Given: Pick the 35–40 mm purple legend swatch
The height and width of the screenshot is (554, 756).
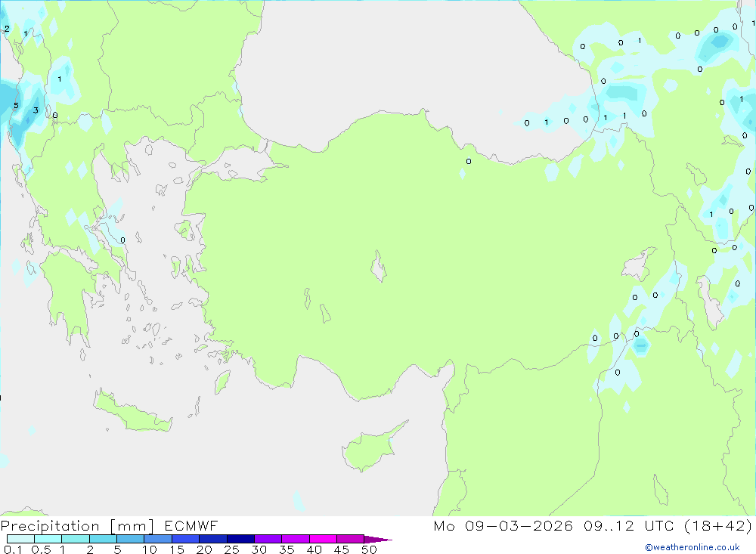Looking at the screenshot, I should [296, 539].
